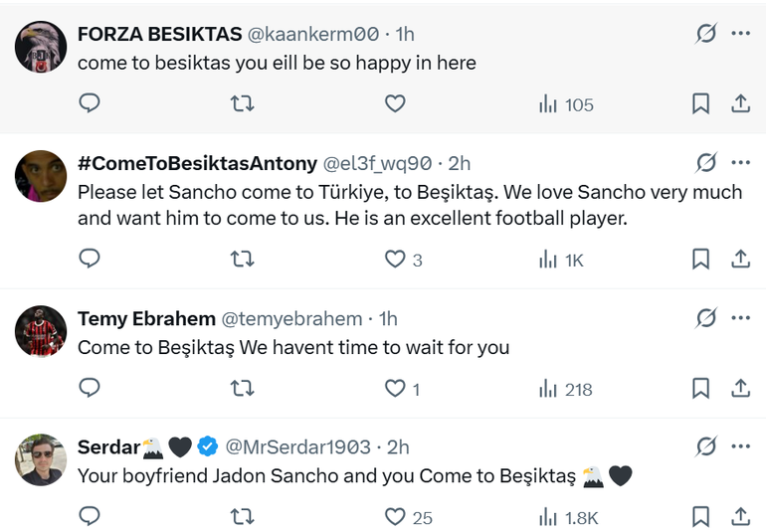Reply to FORZA BESIKTAS's tweet
This screenshot has height=532, width=766.
[90, 103]
